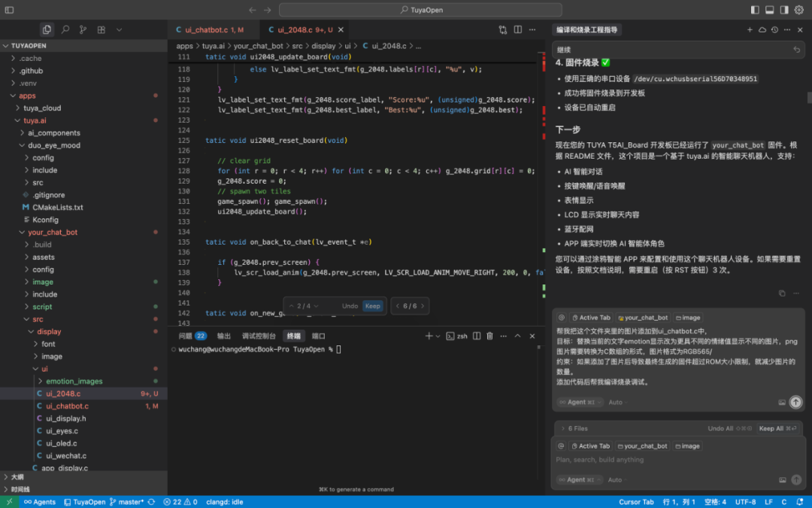
Task: Toggle right AI pane layout icon
Action: pyautogui.click(x=784, y=10)
